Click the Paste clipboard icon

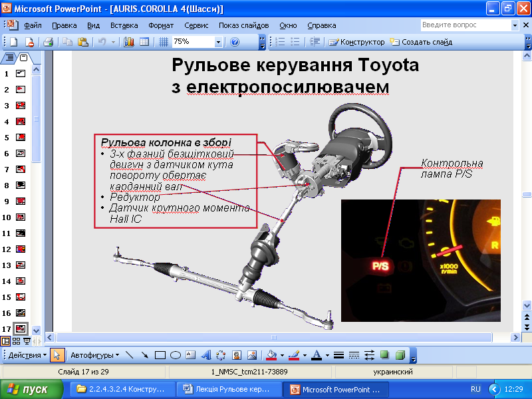pos(83,42)
